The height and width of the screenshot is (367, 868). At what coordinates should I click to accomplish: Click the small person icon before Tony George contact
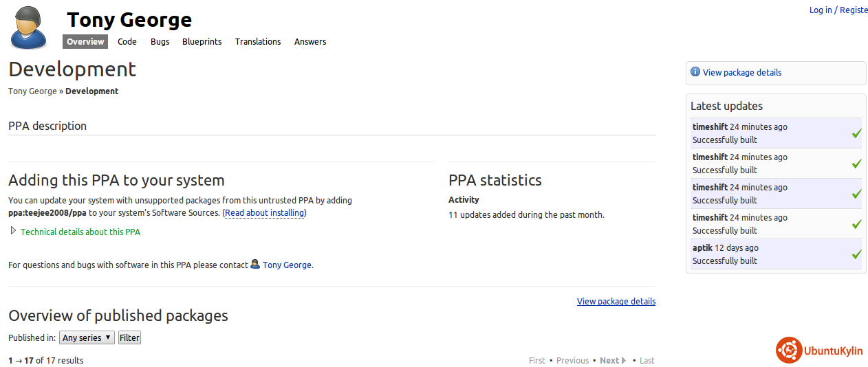point(255,265)
